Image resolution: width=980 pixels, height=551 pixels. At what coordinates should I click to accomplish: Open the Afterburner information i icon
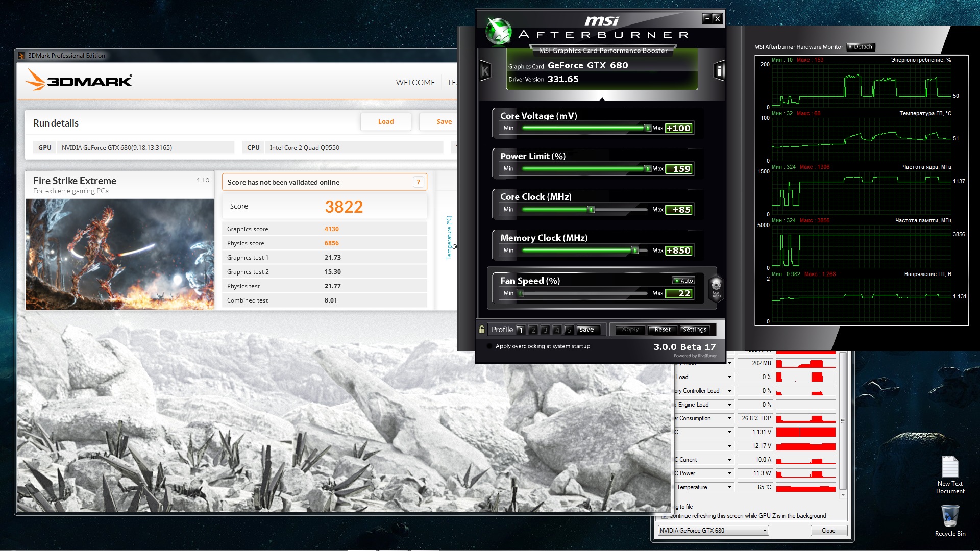(719, 71)
